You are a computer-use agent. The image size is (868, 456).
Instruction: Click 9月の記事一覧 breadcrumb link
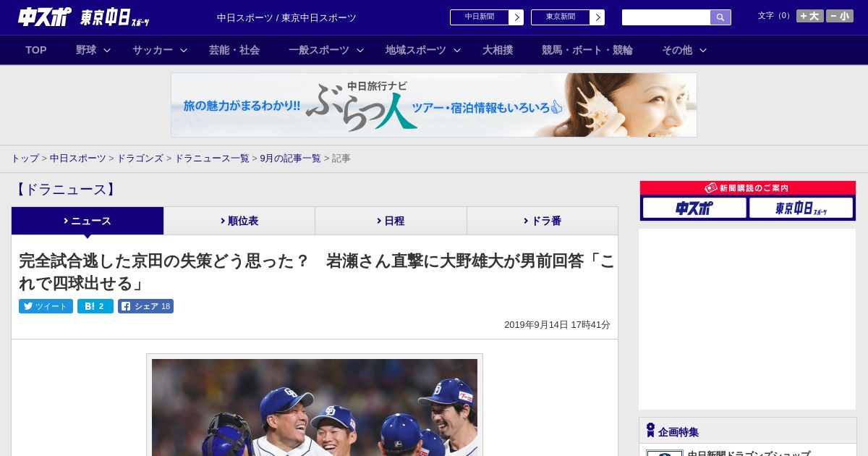coord(291,159)
